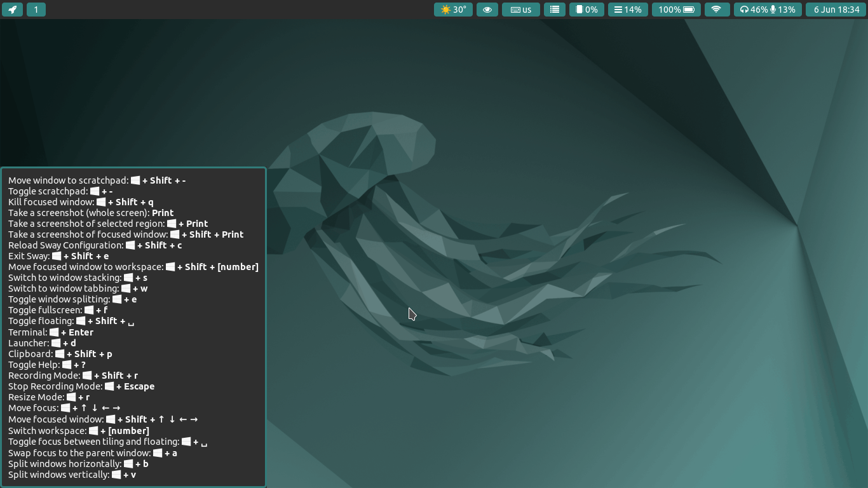868x488 pixels.
Task: Click the headphone volume 46% indicator
Action: click(754, 10)
